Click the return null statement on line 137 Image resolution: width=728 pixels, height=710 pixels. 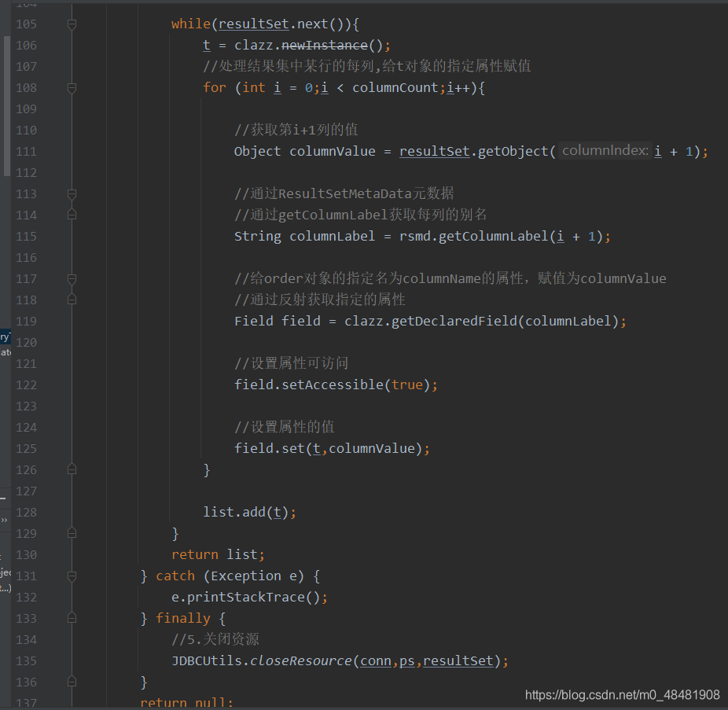(x=186, y=704)
